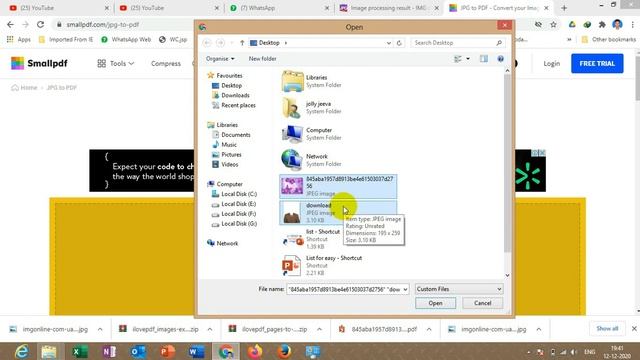The image size is (640, 360).
Task: Open Internet Explorer from the taskbar
Action: coord(21,351)
